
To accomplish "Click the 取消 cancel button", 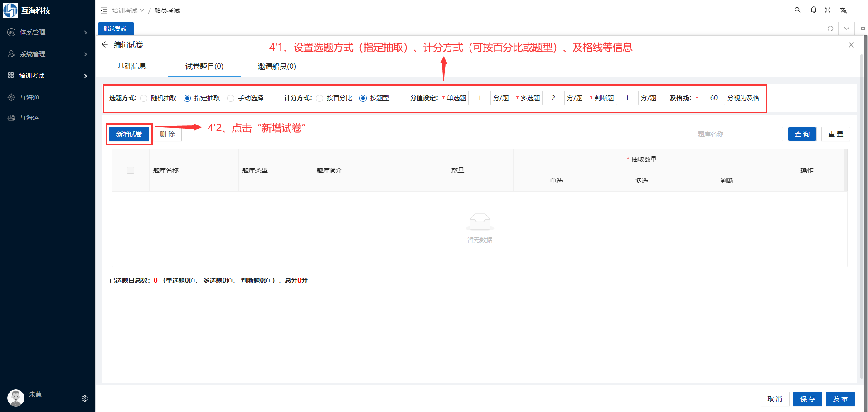I will (x=775, y=399).
